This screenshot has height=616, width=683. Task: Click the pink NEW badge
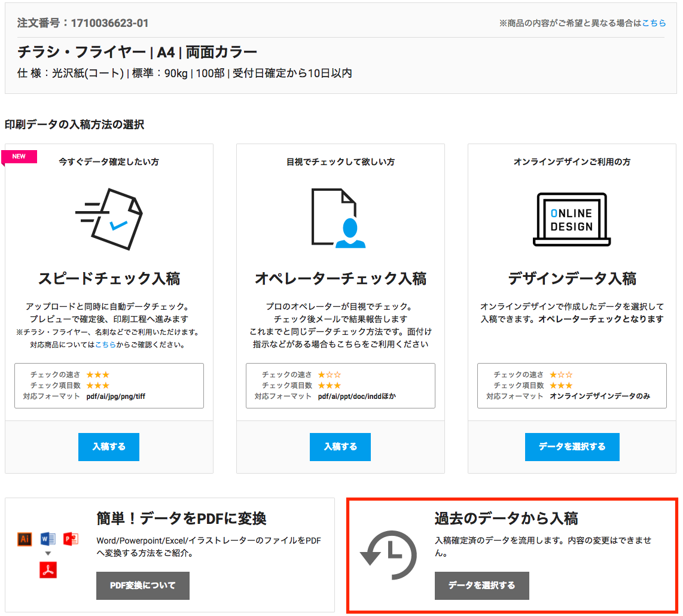coord(20,157)
